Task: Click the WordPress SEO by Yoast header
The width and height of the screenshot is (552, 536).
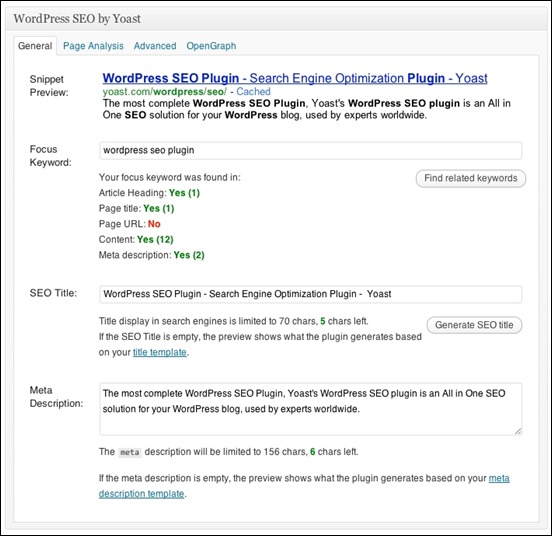Action: [77, 19]
